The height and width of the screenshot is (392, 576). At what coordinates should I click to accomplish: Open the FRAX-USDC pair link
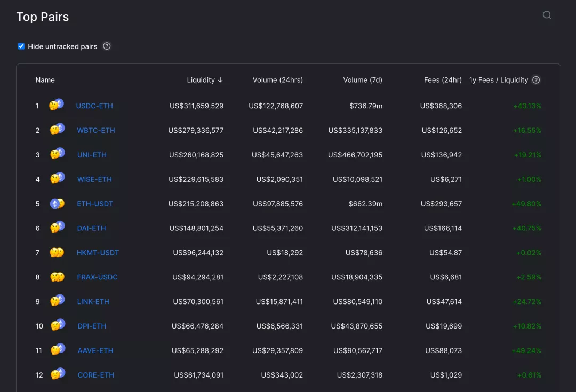point(98,277)
